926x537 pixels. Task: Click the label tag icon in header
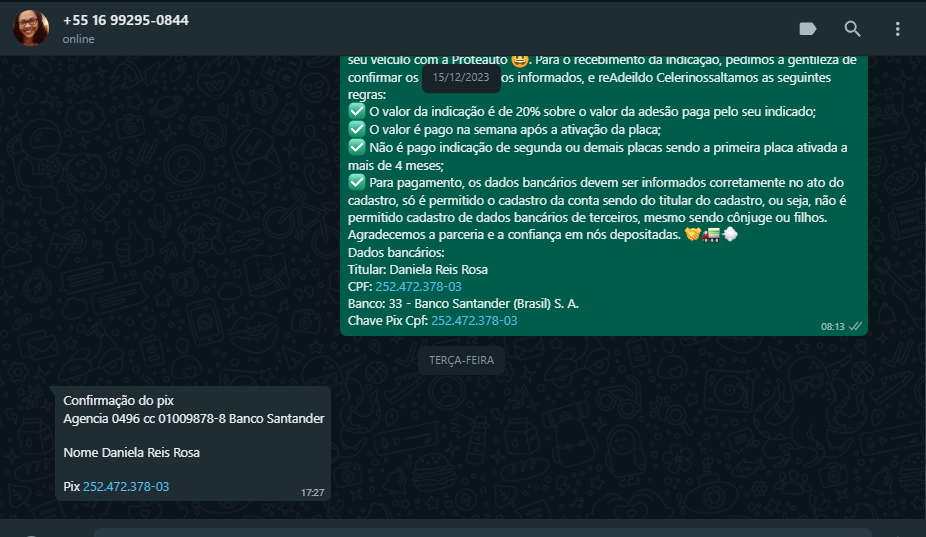[807, 29]
